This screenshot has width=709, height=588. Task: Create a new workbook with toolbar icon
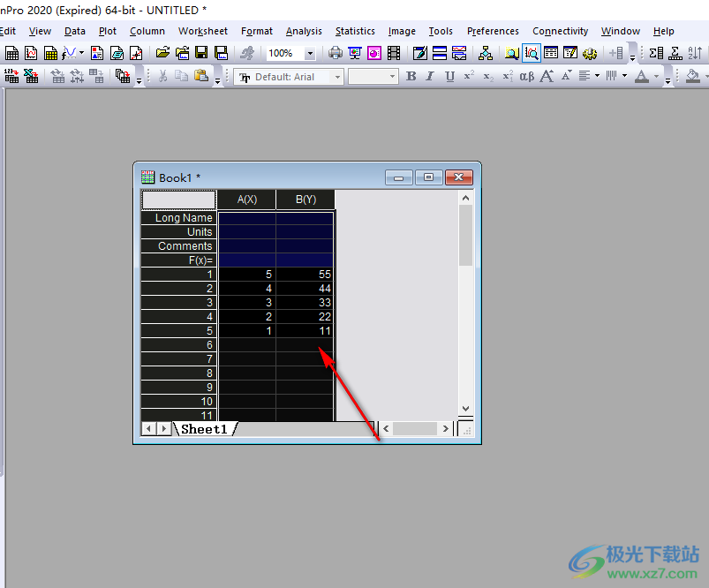point(11,53)
